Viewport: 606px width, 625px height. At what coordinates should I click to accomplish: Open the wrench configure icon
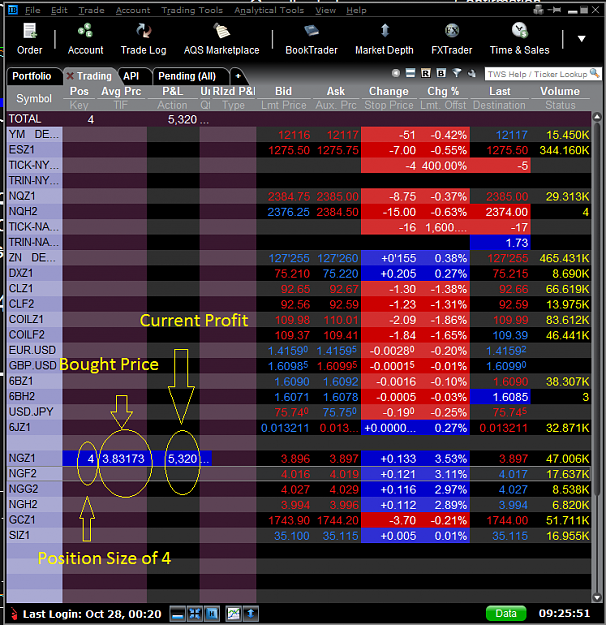click(x=472, y=73)
